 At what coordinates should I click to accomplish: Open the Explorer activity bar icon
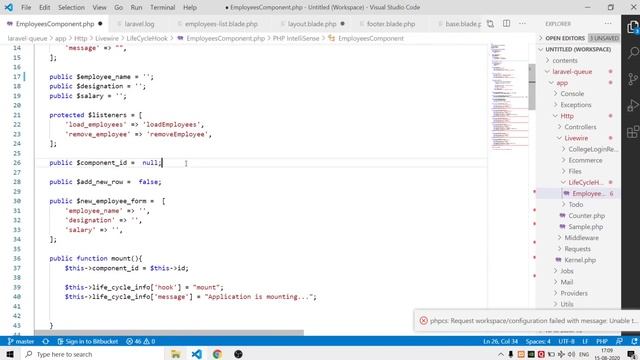633,27
